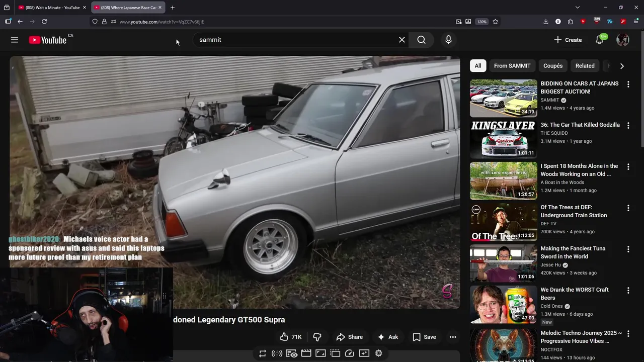
Task: Open playback speed gauge icon
Action: coord(350,353)
